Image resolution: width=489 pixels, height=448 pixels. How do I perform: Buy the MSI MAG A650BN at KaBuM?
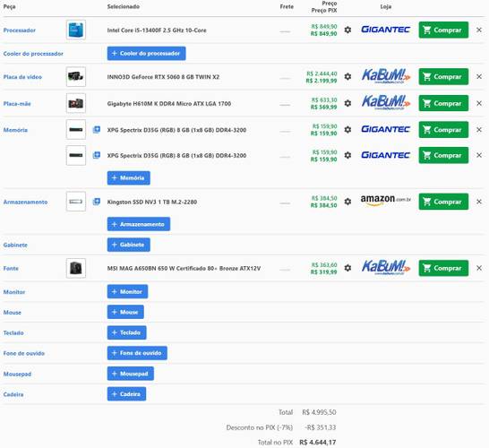(x=443, y=268)
